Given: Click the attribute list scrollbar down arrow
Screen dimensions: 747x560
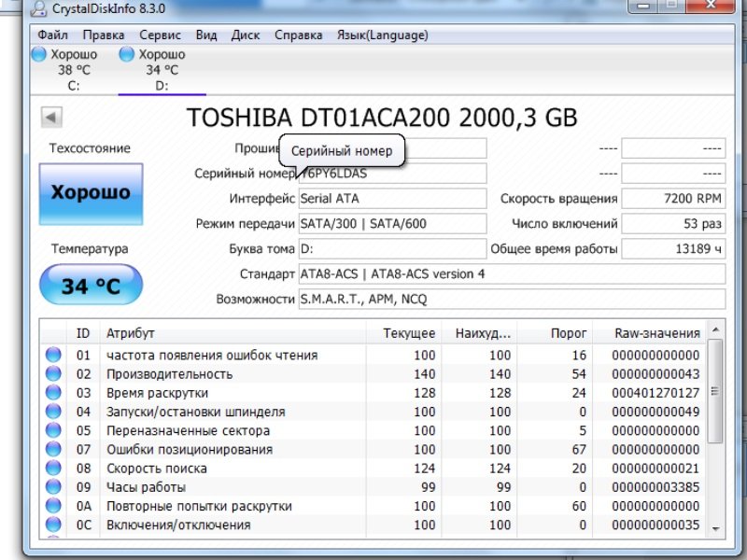Looking at the screenshot, I should [x=715, y=528].
